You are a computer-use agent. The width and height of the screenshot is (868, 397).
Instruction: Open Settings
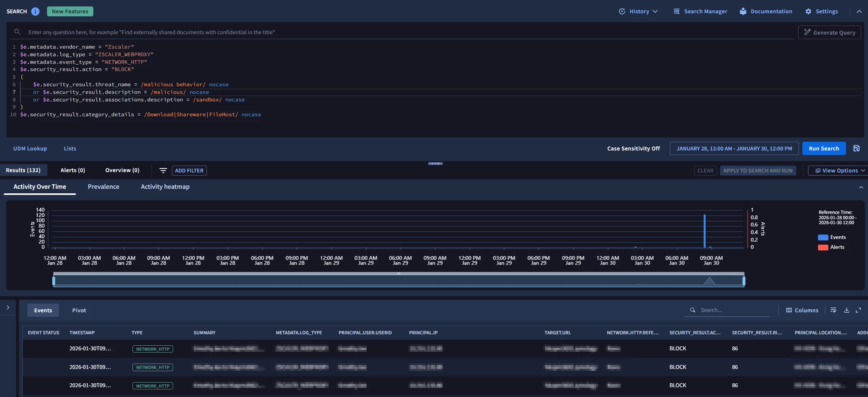[x=822, y=11]
